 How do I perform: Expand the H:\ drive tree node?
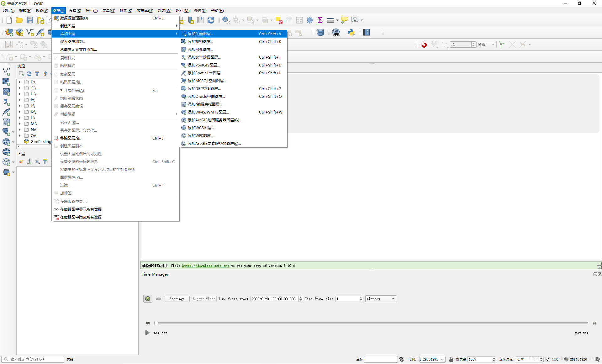coord(20,94)
